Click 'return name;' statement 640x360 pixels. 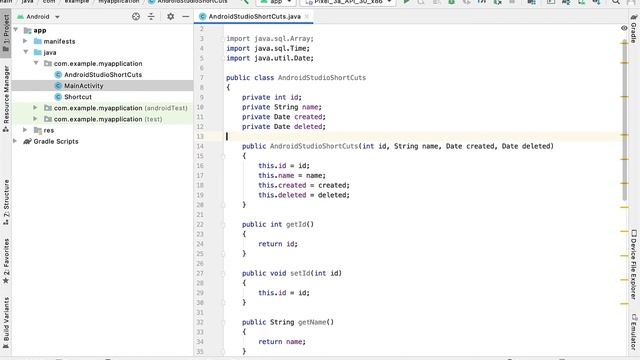point(282,342)
